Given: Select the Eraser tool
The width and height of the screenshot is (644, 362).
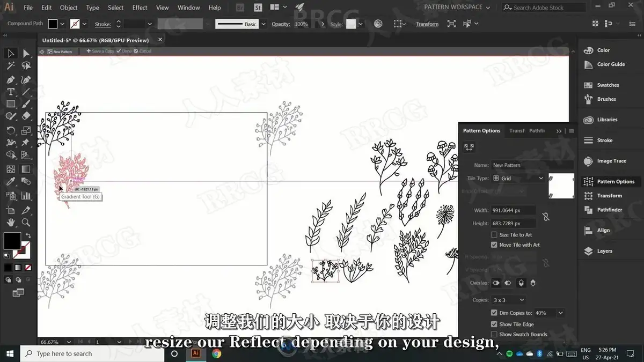Looking at the screenshot, I should point(26,116).
